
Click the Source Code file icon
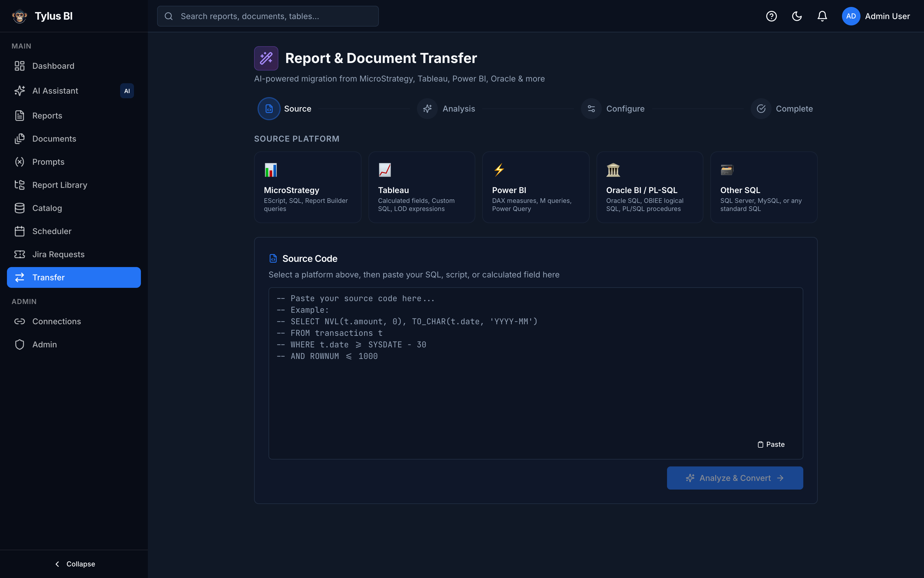point(273,258)
